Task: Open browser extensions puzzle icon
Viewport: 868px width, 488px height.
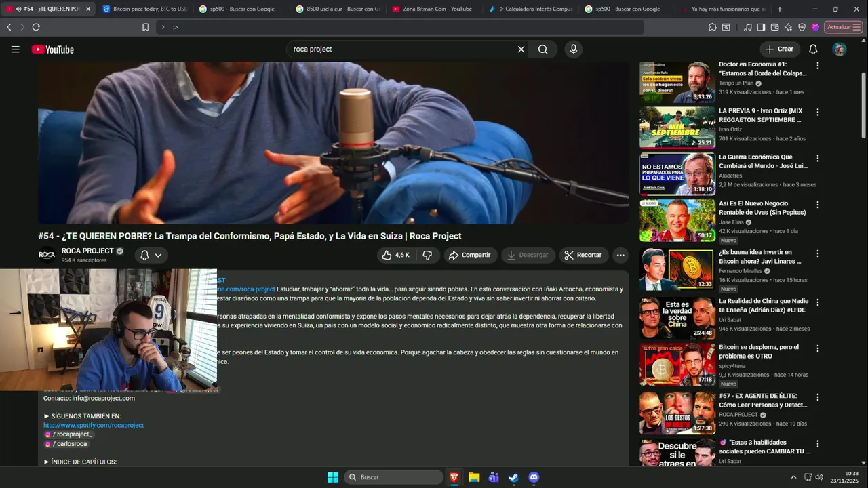Action: 712,27
